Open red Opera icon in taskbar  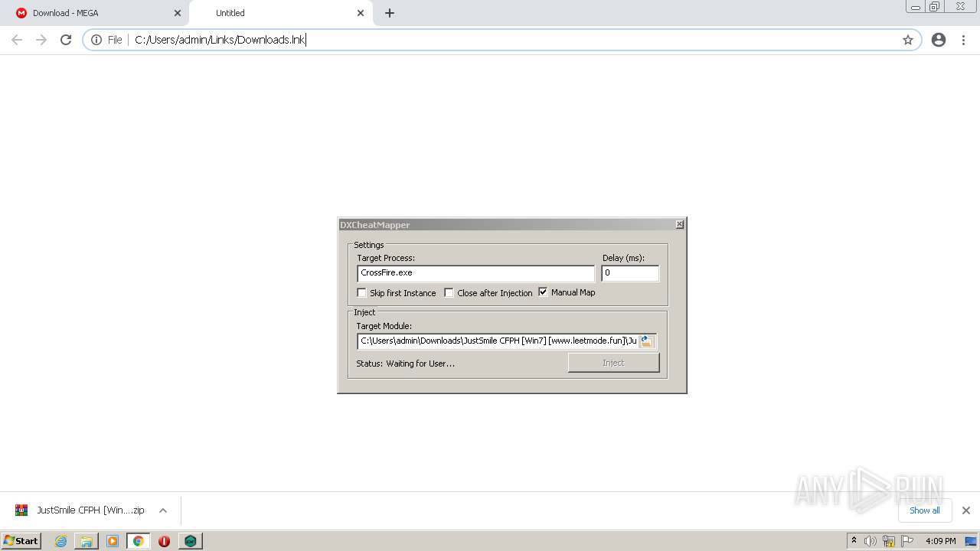[x=164, y=541]
